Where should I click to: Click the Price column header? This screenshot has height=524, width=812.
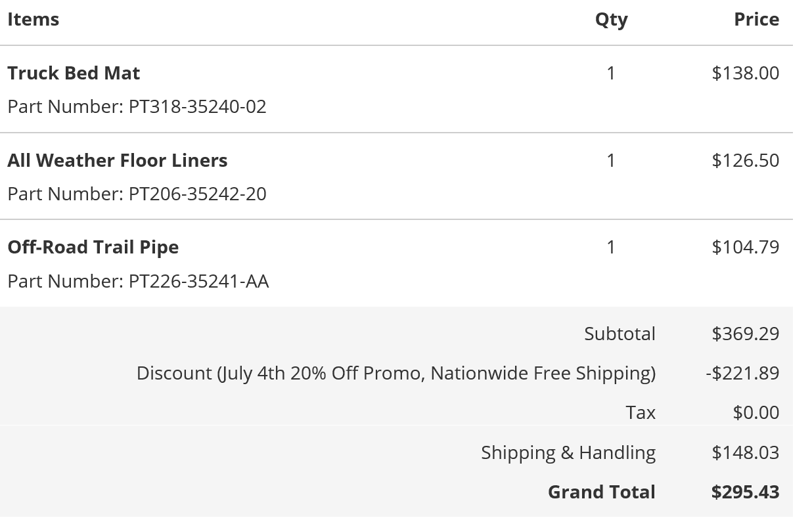tap(757, 20)
